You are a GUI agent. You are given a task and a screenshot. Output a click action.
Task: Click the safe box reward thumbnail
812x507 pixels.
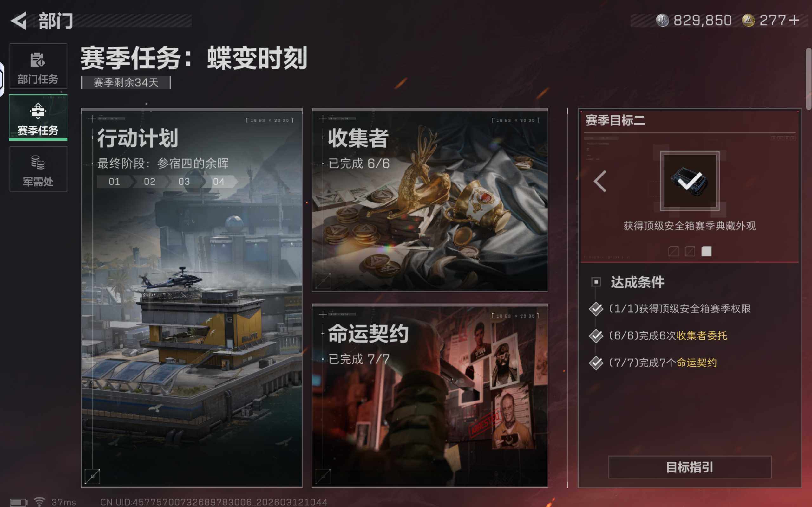(690, 181)
